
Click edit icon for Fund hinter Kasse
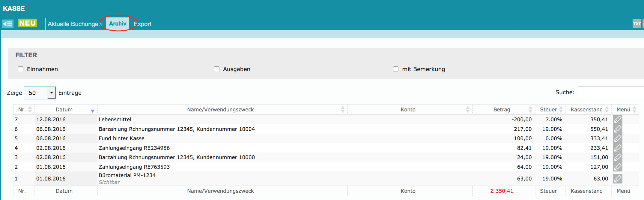(x=618, y=138)
